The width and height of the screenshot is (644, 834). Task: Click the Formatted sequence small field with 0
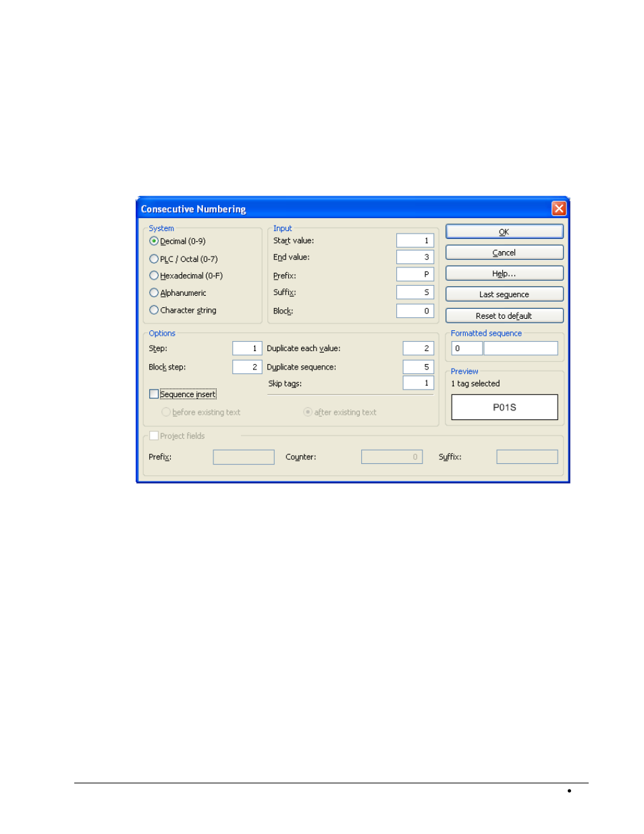(x=467, y=348)
